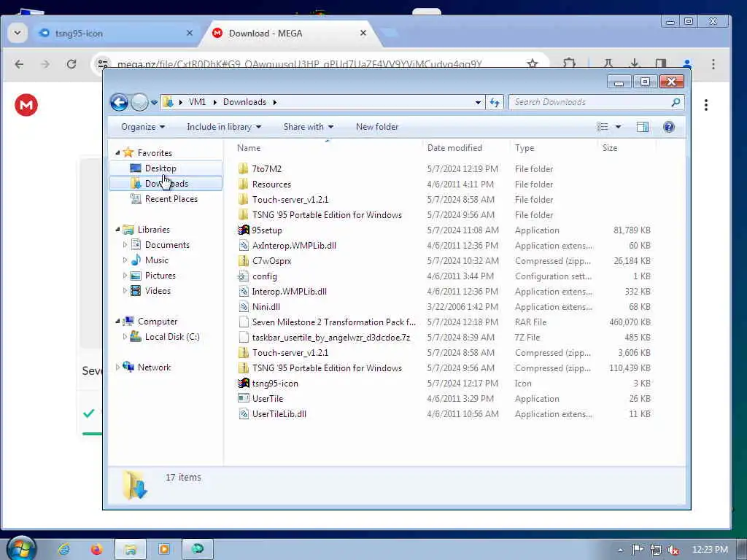This screenshot has height=560, width=747.
Task: Select Downloads in Favorites
Action: tap(166, 183)
